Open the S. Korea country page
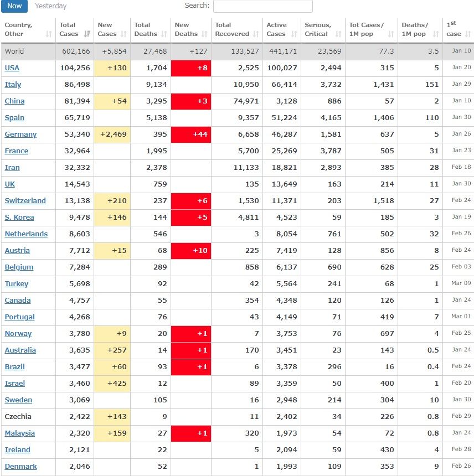The height and width of the screenshot is (476, 474). tap(19, 218)
